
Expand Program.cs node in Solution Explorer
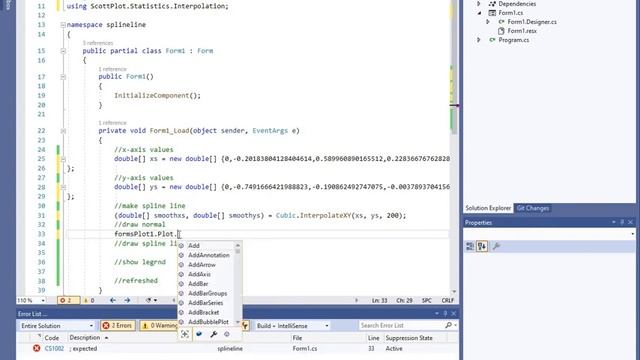point(479,40)
